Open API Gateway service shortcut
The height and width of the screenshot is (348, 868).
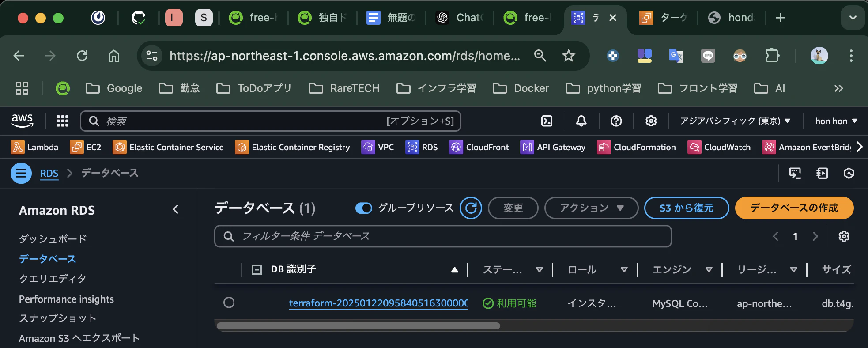[x=553, y=147]
